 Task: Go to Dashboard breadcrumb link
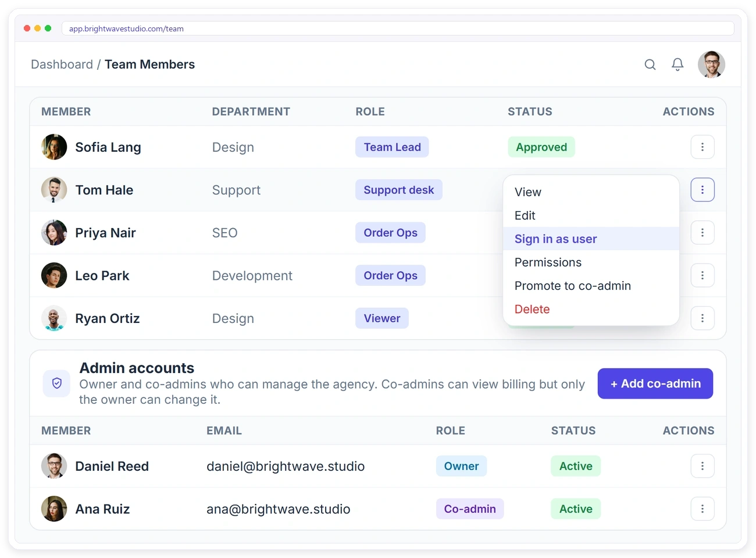[x=62, y=65]
